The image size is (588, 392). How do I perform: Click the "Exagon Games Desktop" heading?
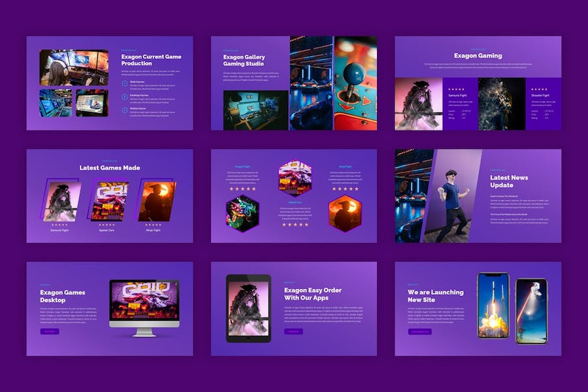(63, 296)
